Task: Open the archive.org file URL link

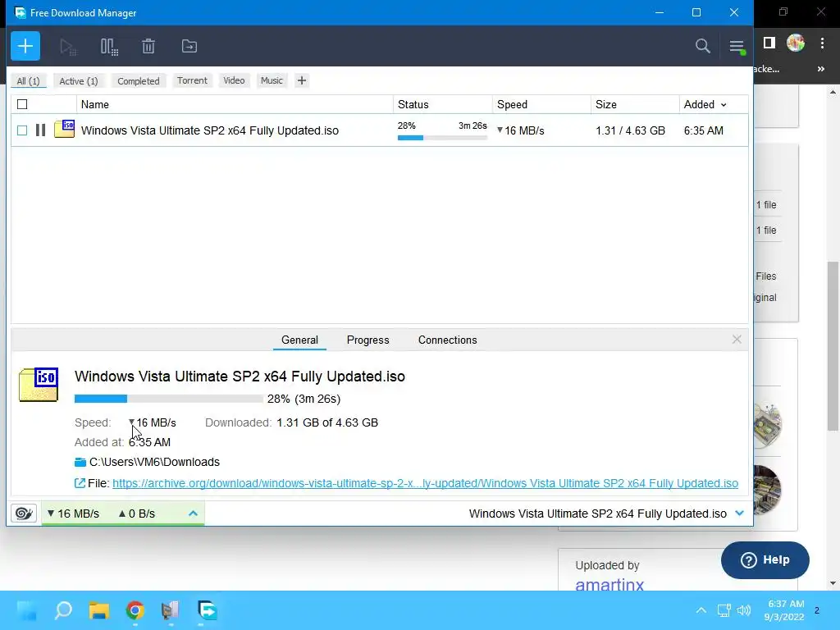Action: [426, 483]
